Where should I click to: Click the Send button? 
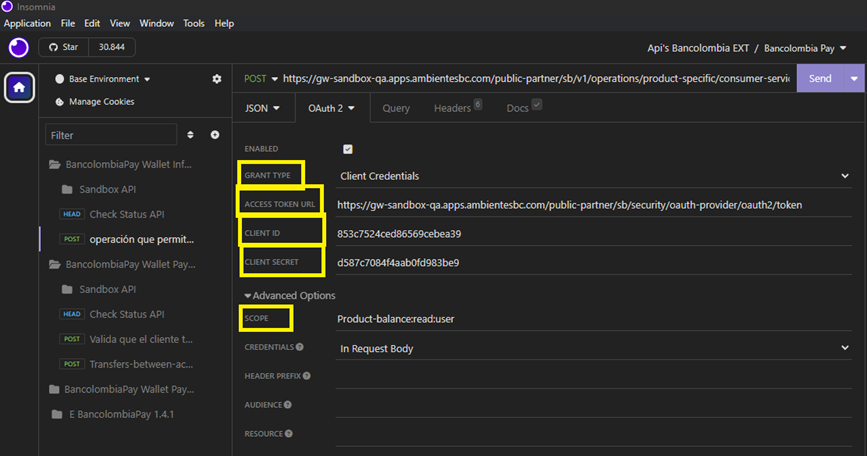(x=820, y=78)
